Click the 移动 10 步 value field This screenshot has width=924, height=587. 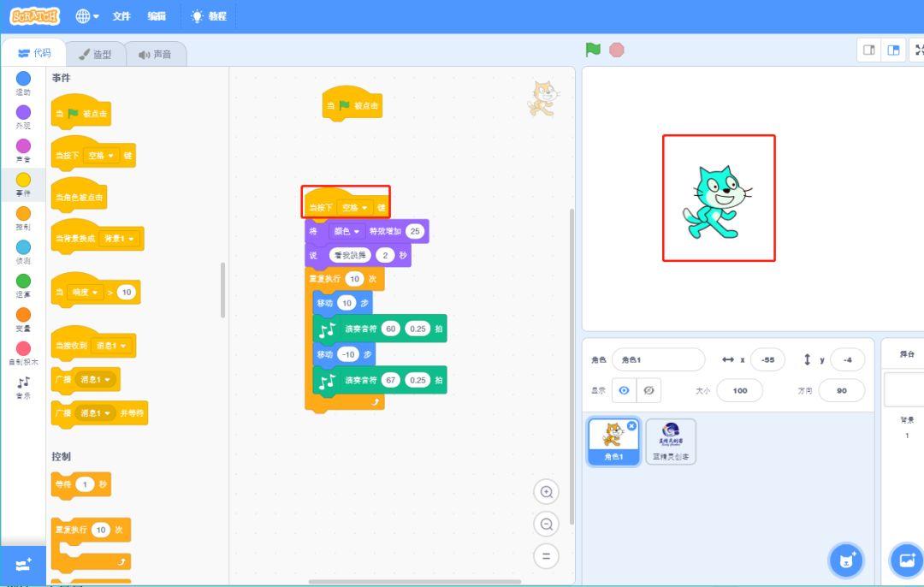click(346, 303)
